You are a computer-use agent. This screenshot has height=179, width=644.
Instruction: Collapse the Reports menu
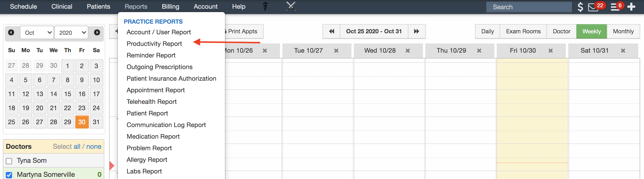136,7
